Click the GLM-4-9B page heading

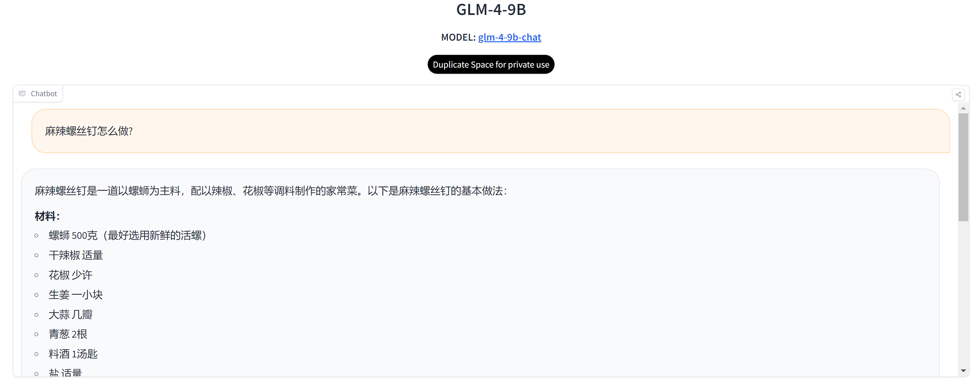pyautogui.click(x=491, y=9)
